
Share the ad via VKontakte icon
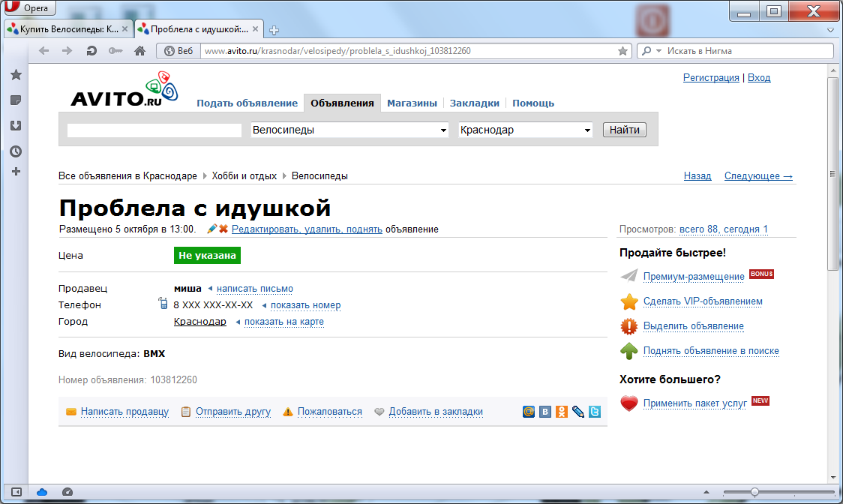[x=545, y=412]
